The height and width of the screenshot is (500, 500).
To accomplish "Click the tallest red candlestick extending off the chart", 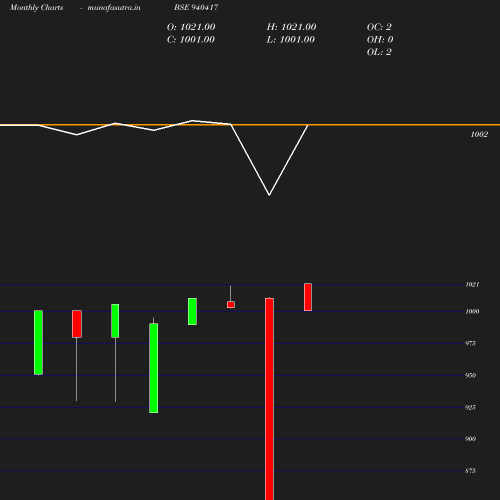I will tap(269, 399).
